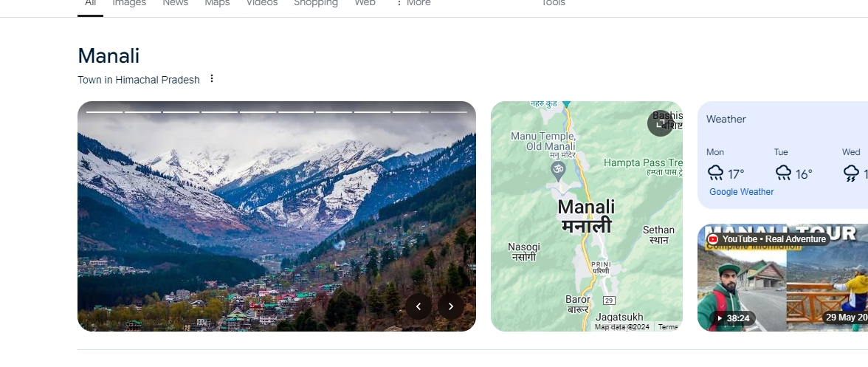
Task: Advance to the next Manali photo
Action: pos(450,306)
